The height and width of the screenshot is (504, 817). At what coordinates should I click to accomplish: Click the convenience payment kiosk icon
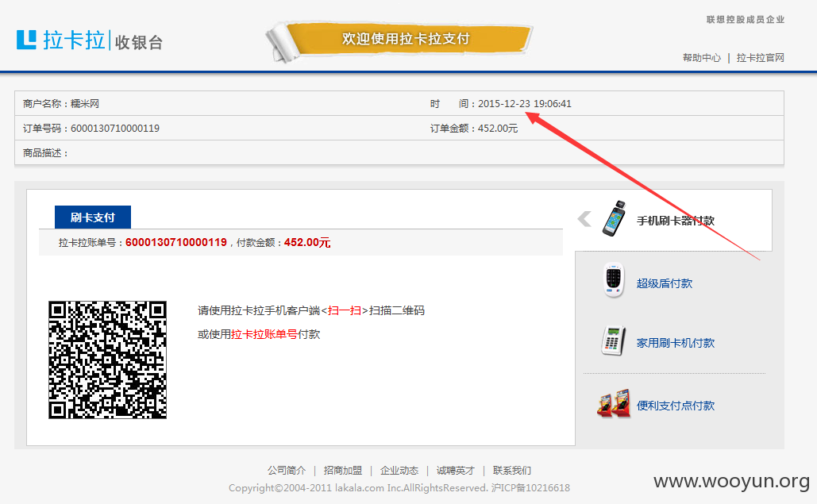pyautogui.click(x=614, y=403)
